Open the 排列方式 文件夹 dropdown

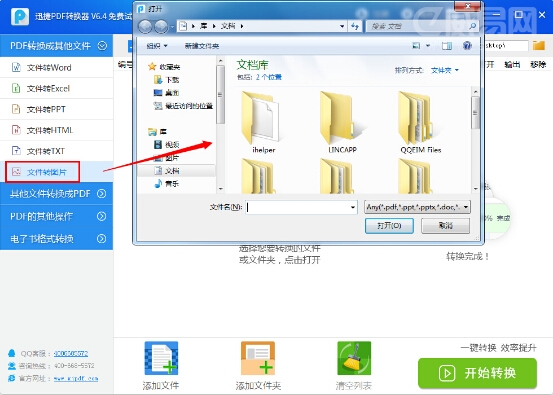pyautogui.click(x=445, y=70)
